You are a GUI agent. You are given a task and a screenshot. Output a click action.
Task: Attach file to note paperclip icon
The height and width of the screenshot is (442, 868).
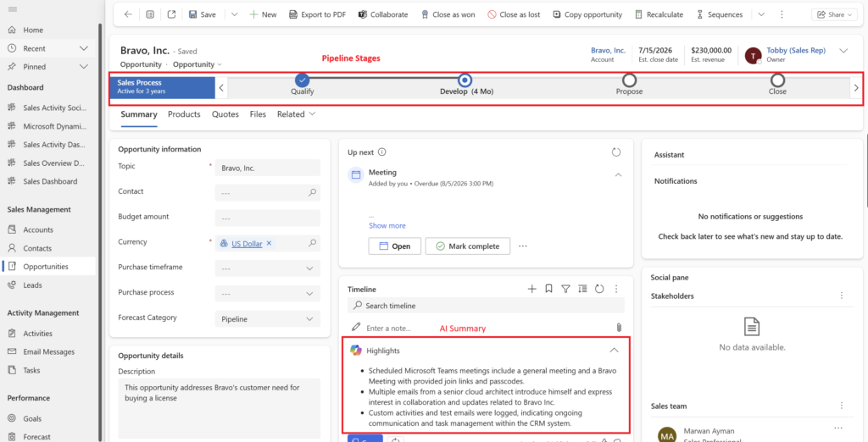619,328
